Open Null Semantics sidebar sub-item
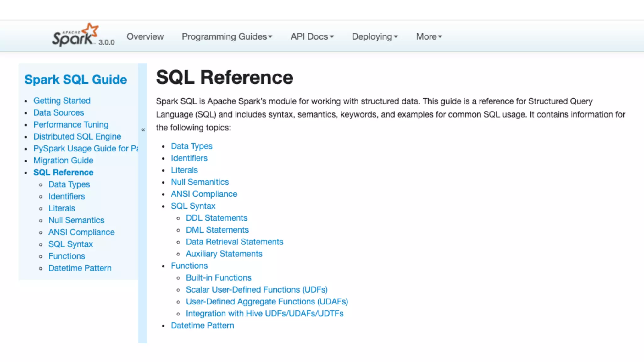 coord(76,220)
